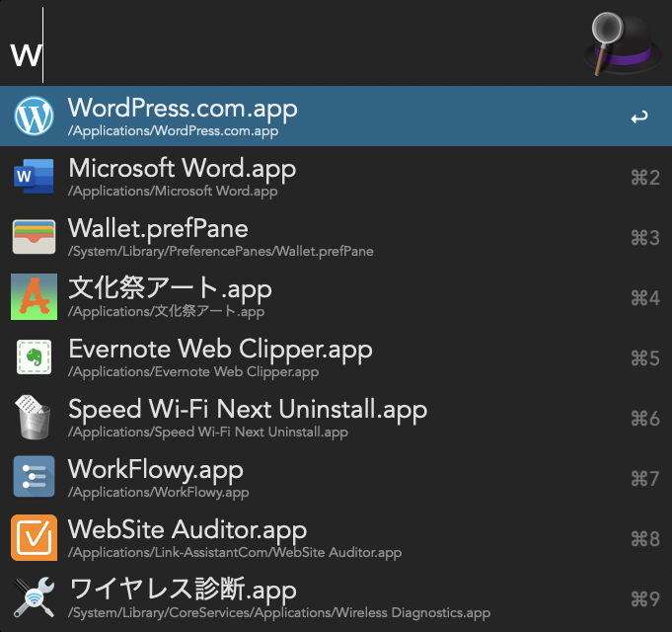
Task: Click path '/Applications/WorkFlowy.app'
Action: coord(158,492)
